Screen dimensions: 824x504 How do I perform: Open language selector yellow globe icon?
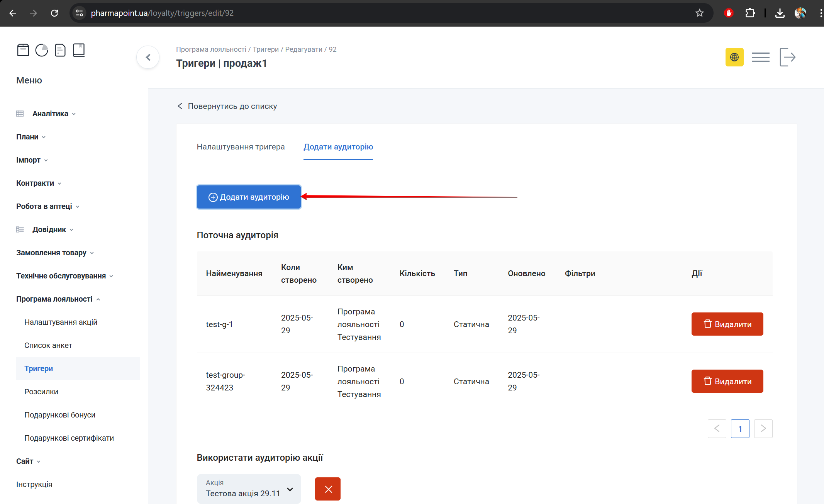pyautogui.click(x=734, y=57)
